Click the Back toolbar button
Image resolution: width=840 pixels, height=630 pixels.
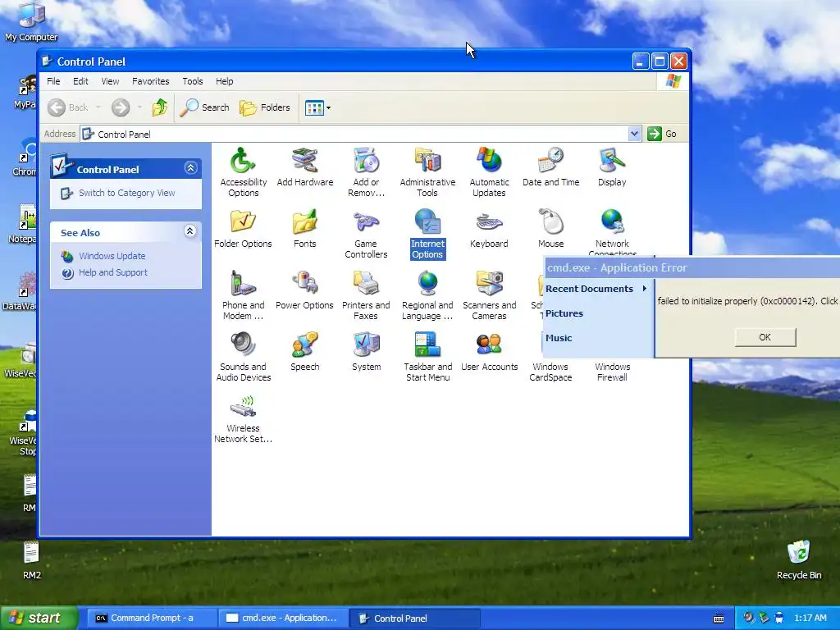[x=67, y=107]
